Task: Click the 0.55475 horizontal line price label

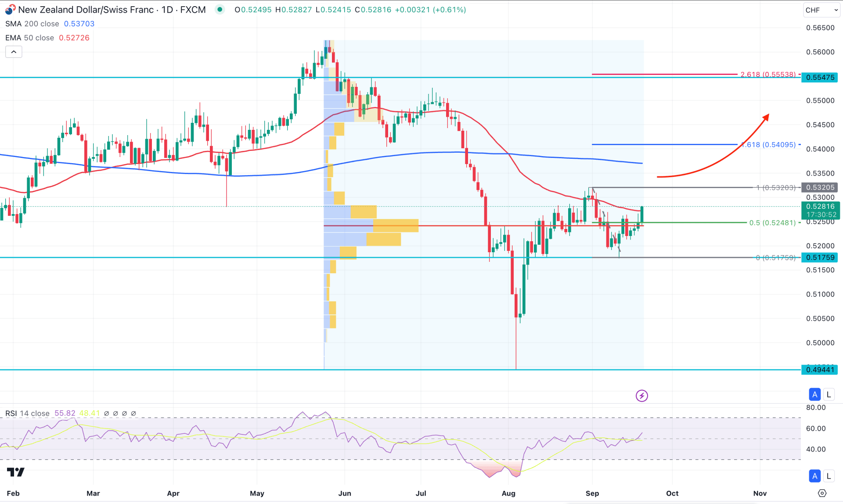Action: (x=820, y=78)
